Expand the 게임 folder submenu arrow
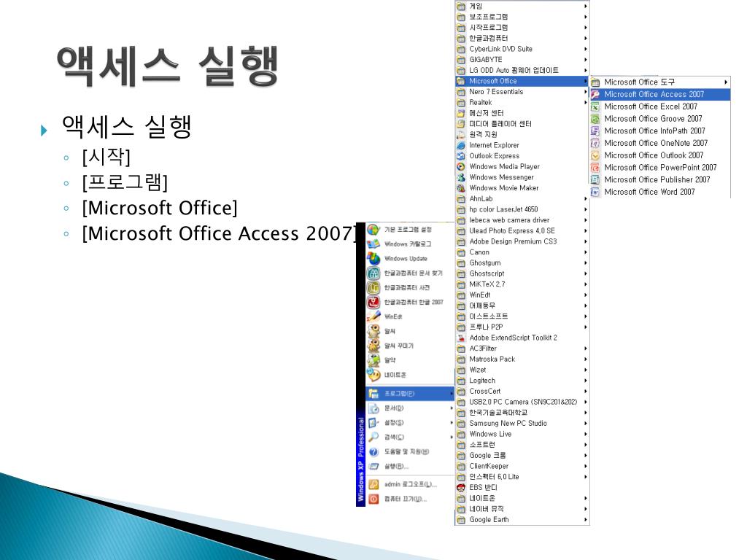 pyautogui.click(x=586, y=6)
